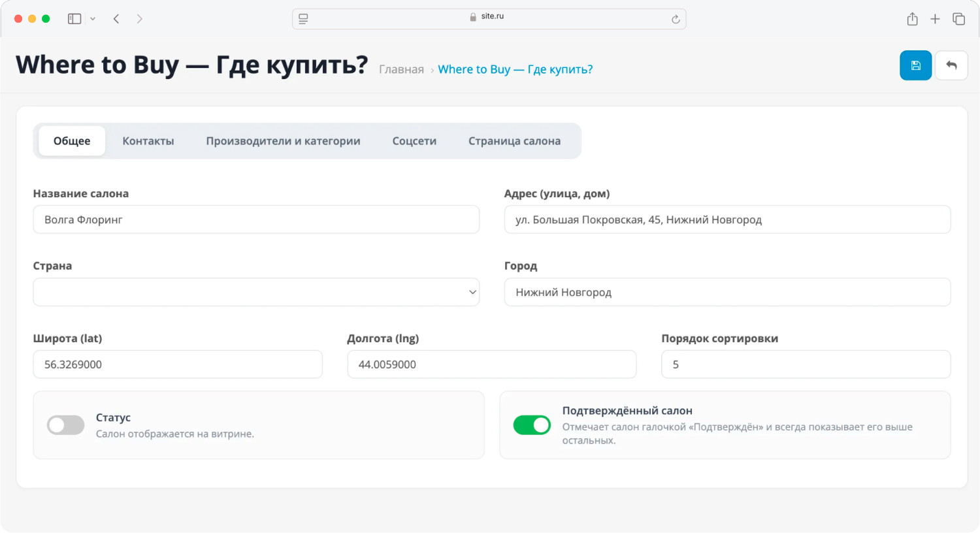Click the blue save floppy-disk button

coord(915,65)
